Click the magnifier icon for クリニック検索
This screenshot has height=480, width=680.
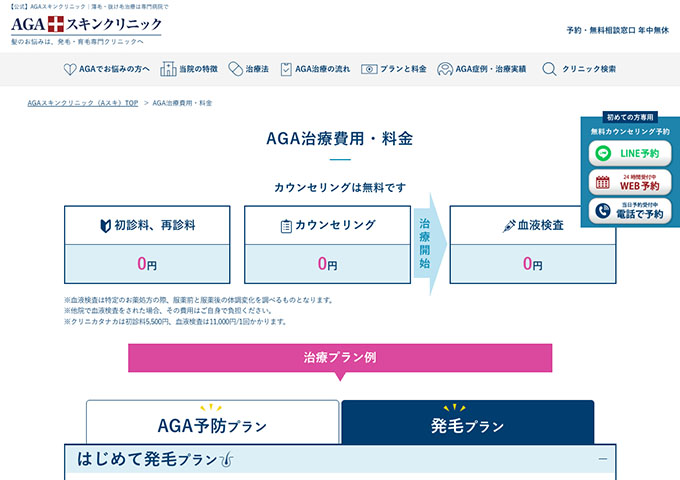click(549, 69)
